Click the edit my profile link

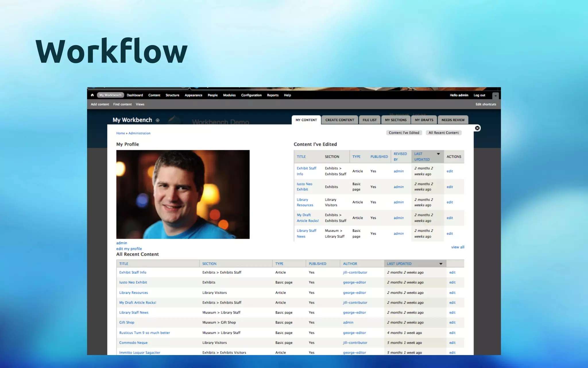(x=129, y=249)
